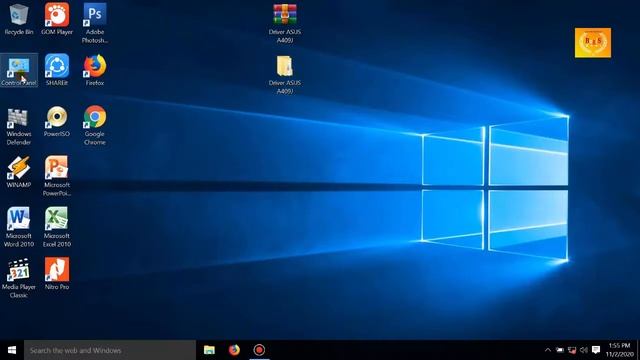This screenshot has width=640, height=360.
Task: Select the Driver ASUS A409J WinRAR archive
Action: pyautogui.click(x=284, y=23)
